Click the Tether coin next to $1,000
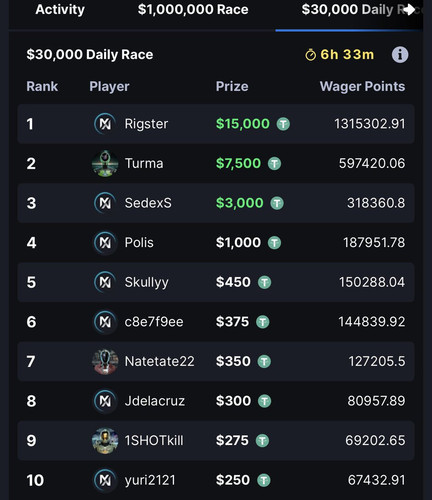Image resolution: width=432 pixels, height=500 pixels. (x=274, y=243)
